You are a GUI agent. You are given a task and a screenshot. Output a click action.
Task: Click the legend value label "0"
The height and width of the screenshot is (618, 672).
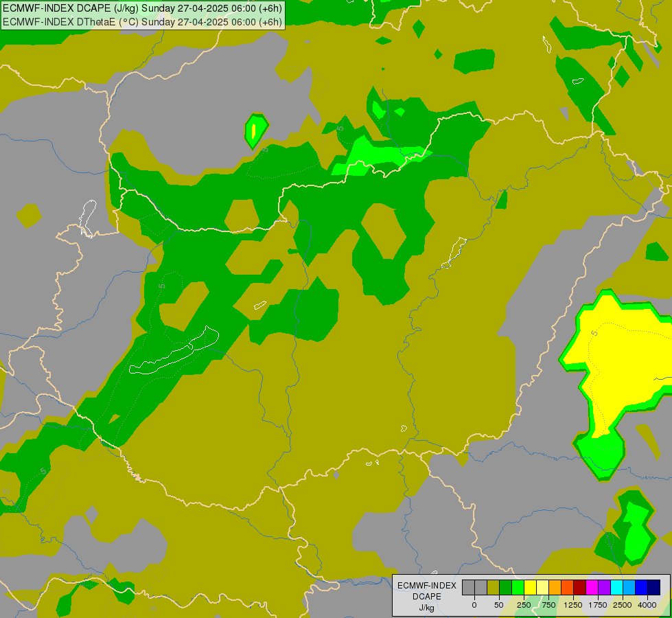point(474,605)
